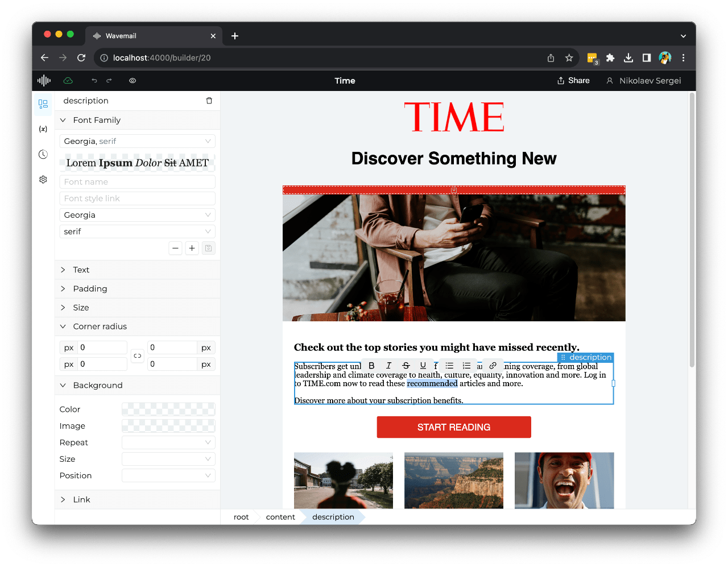This screenshot has height=567, width=728.
Task: Click the Share button
Action: tap(573, 81)
